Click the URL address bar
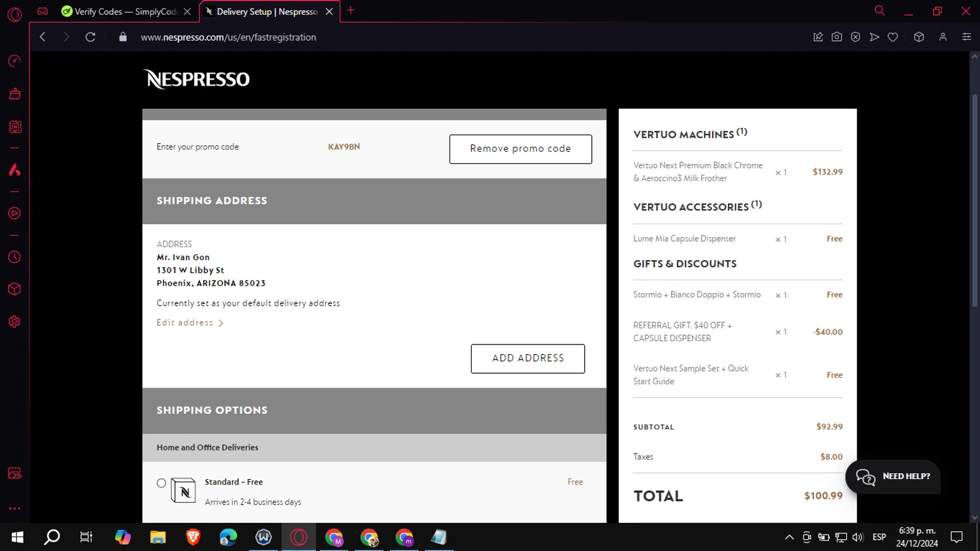980x551 pixels. pyautogui.click(x=229, y=37)
